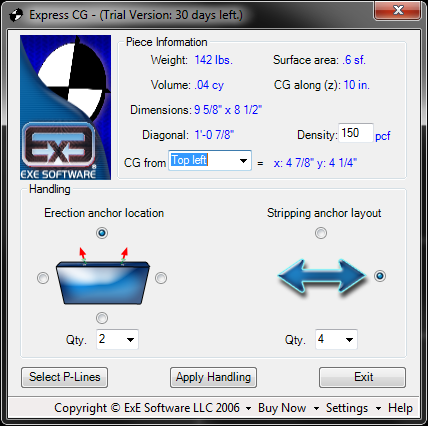Select left erection anchor location radio
This screenshot has height=427, width=429.
click(x=43, y=278)
